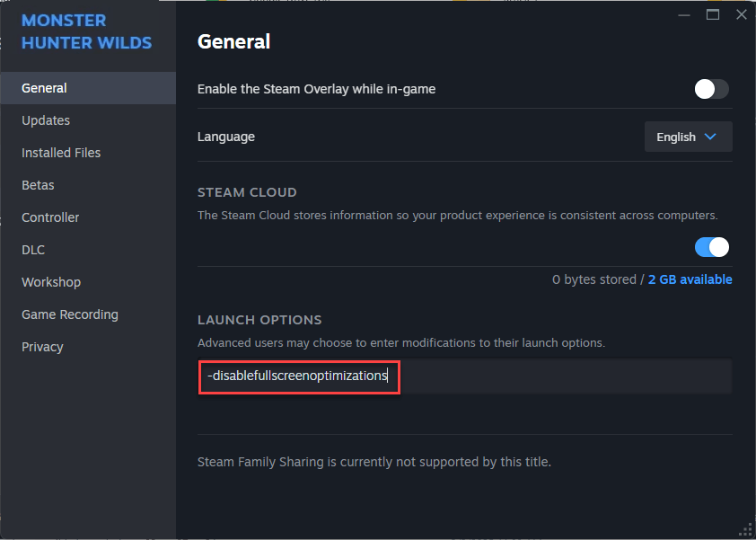Switch to the Updates section
Viewport: 756px width, 540px height.
(x=46, y=120)
